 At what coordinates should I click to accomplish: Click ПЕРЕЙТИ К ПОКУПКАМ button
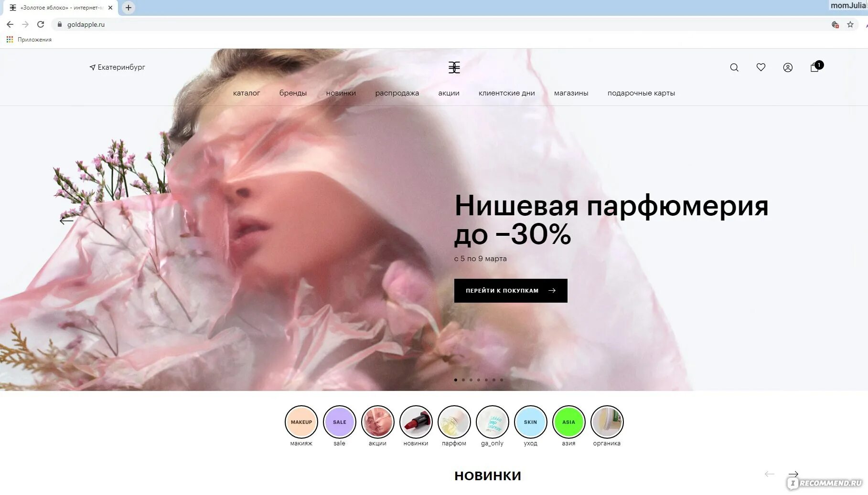511,291
